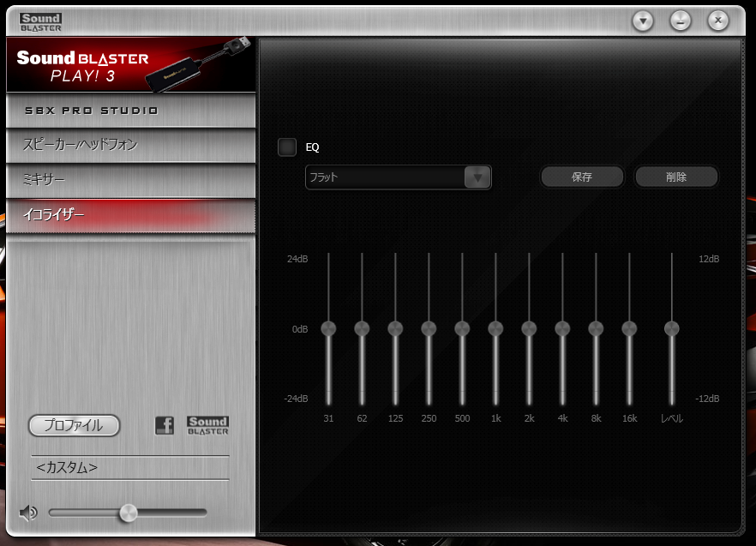
Task: Click the 16k band slider knob
Action: (x=629, y=328)
